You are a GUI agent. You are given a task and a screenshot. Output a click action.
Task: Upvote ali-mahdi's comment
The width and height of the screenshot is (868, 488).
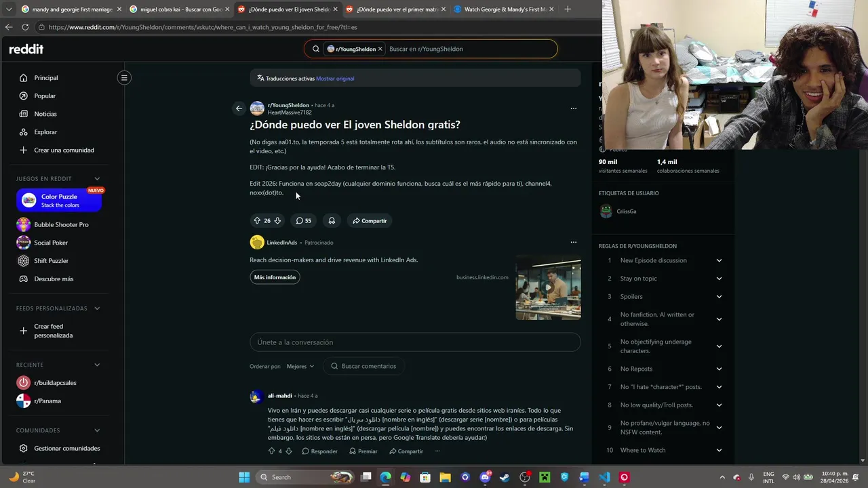(x=271, y=451)
